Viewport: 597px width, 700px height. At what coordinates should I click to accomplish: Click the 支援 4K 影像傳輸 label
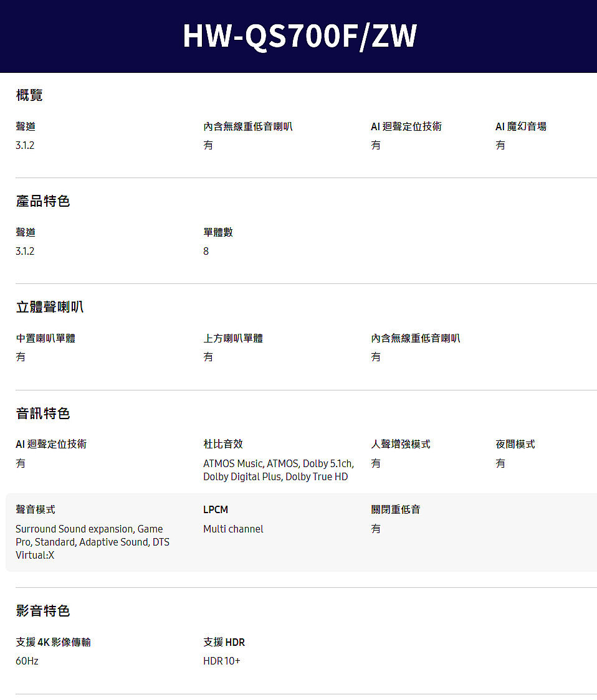click(x=53, y=642)
